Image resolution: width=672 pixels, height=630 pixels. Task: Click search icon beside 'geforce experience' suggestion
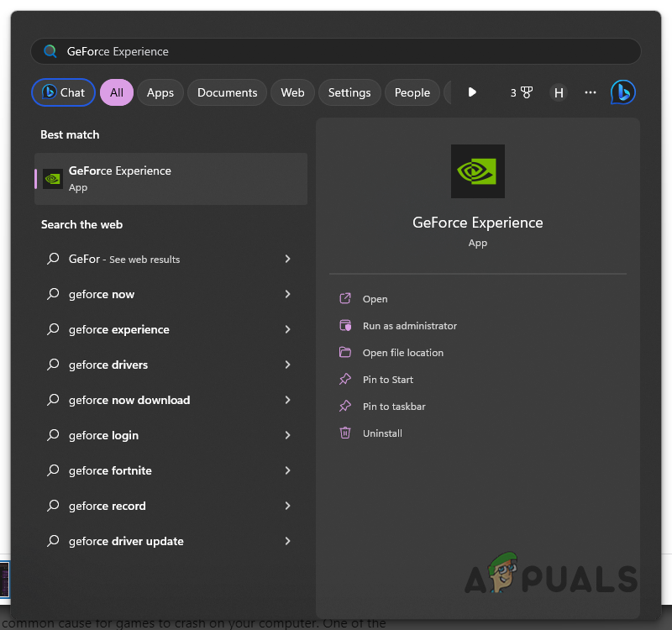pos(53,329)
